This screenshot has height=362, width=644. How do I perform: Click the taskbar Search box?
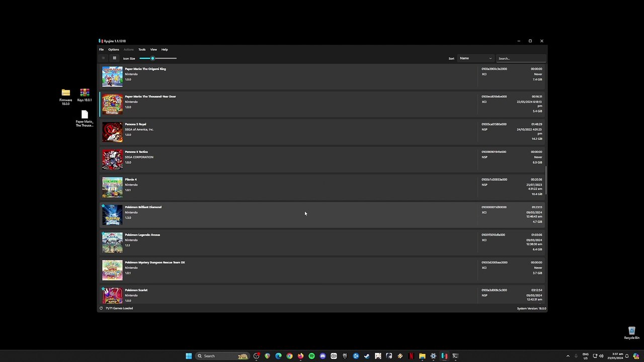[222, 356]
